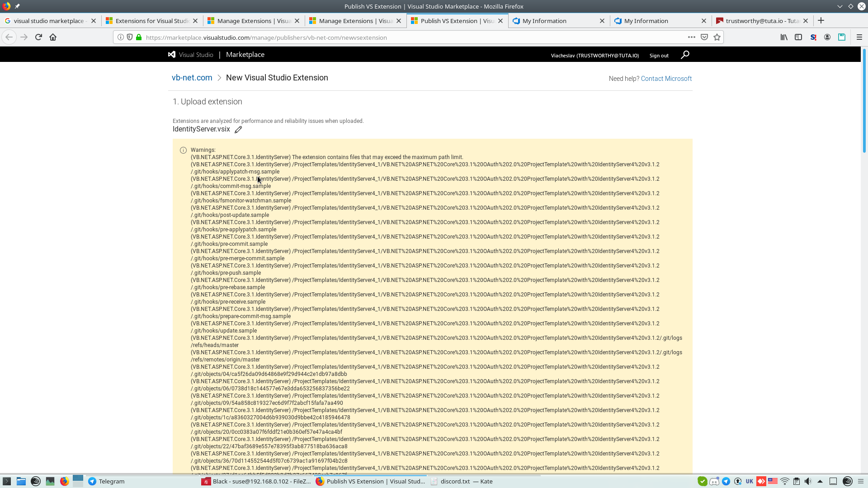Click the Sign out link
The height and width of the screenshot is (488, 868).
[659, 56]
